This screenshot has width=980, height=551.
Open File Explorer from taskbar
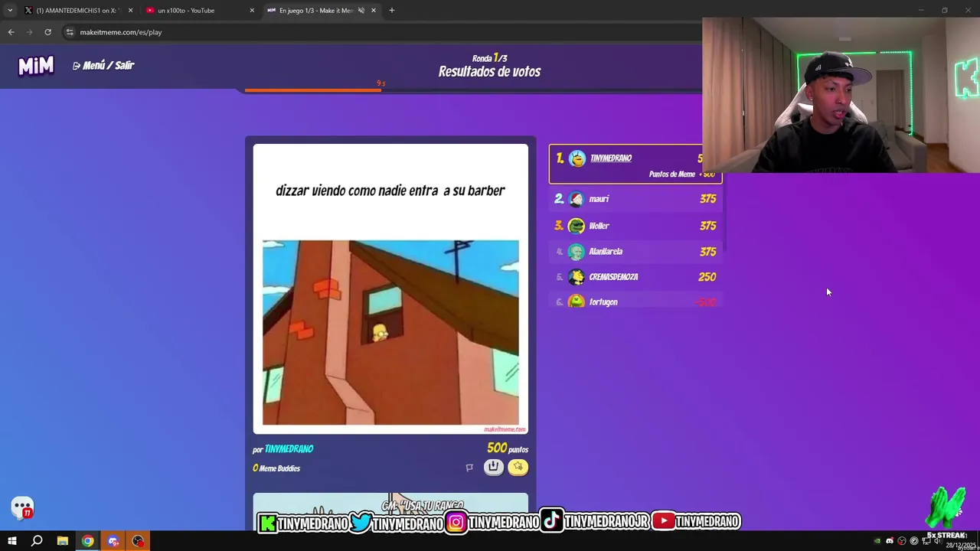(63, 541)
